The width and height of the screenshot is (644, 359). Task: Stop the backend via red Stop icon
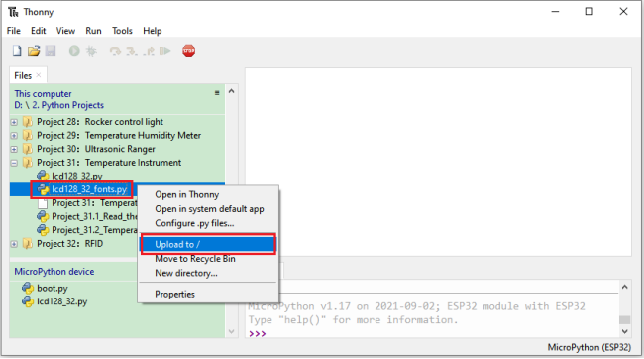coord(188,51)
